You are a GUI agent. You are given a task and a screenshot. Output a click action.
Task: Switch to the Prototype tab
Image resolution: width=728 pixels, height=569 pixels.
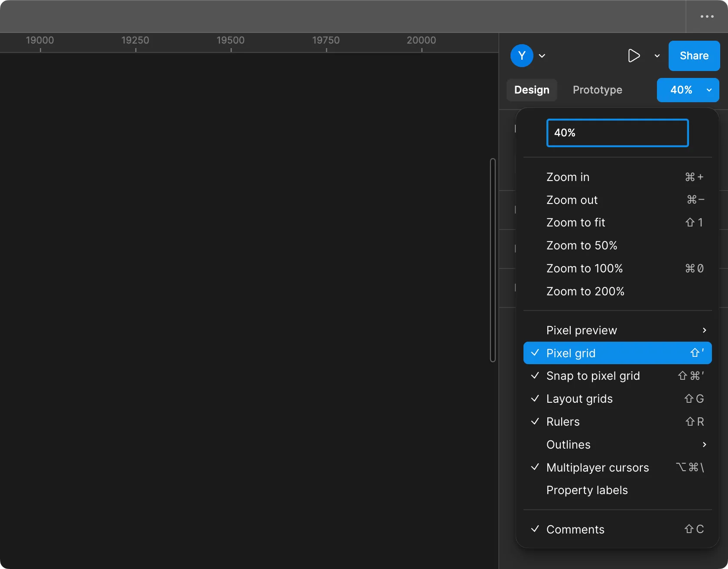point(597,90)
